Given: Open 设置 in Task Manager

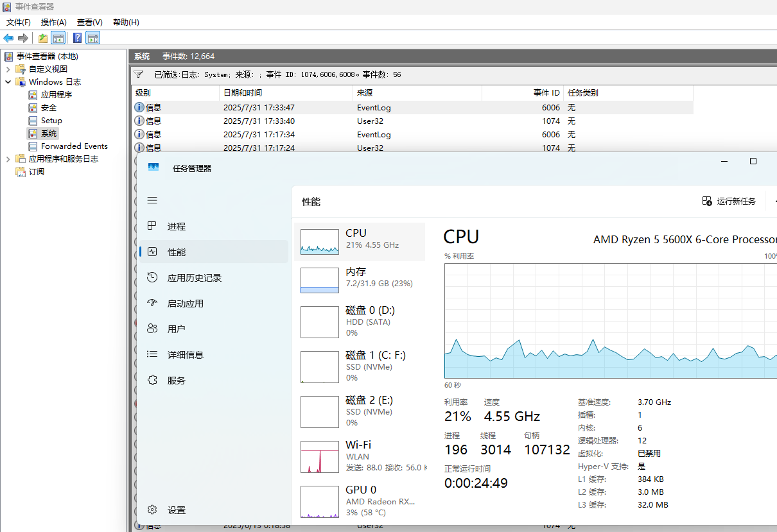Looking at the screenshot, I should pos(213,510).
